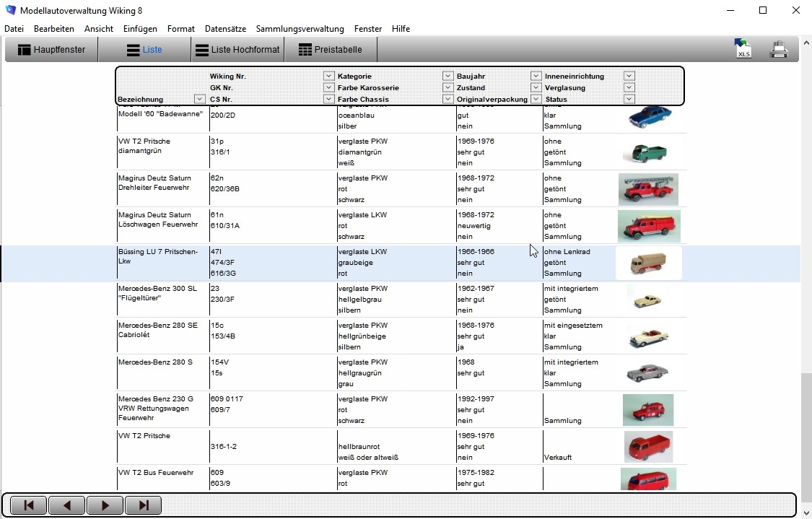Click "ohne Lenkrad" in the Büssing row
Screen dimensions: 812x519
[x=567, y=252]
